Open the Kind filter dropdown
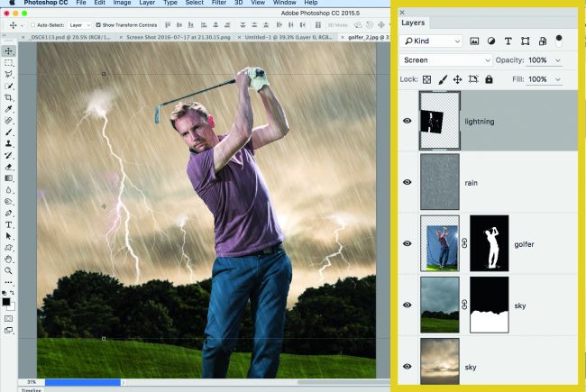 coord(431,41)
